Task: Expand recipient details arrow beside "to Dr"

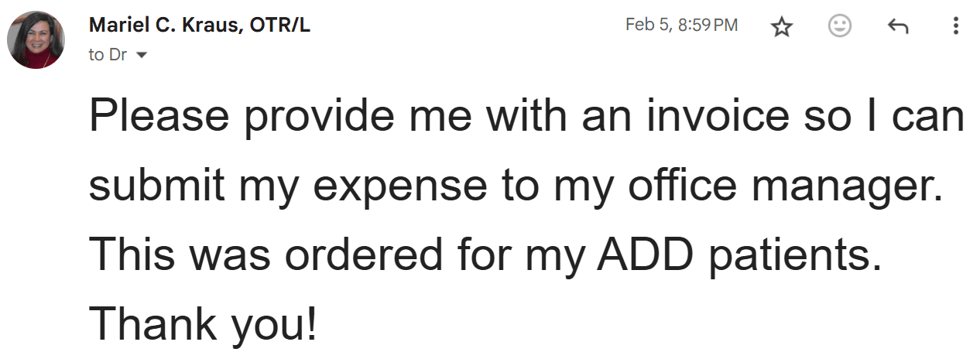Action: click(141, 56)
